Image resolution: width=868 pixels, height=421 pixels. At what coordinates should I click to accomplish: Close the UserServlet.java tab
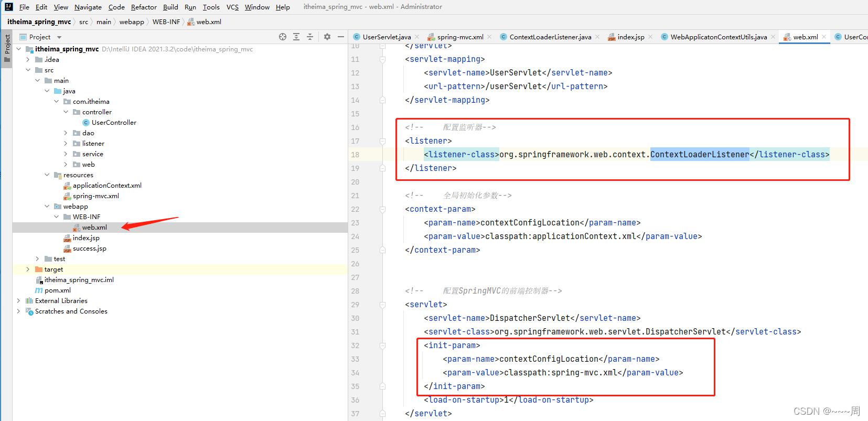point(417,37)
